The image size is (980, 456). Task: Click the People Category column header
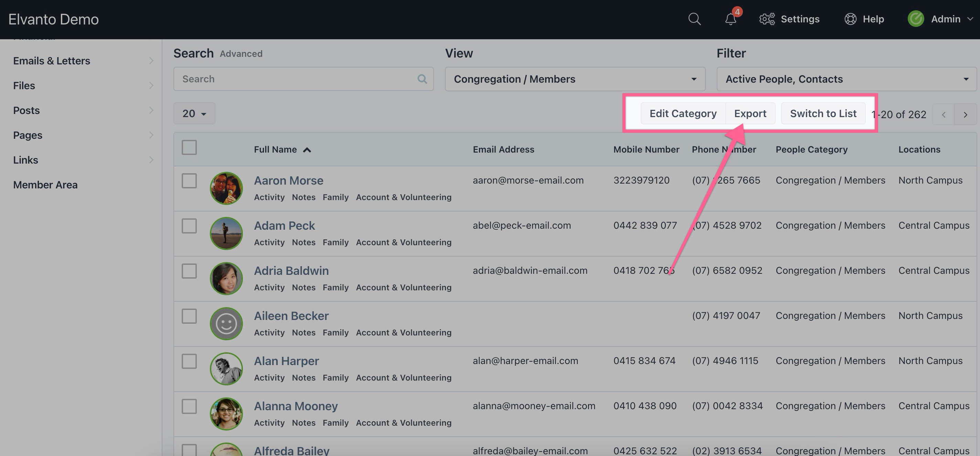[x=811, y=149]
